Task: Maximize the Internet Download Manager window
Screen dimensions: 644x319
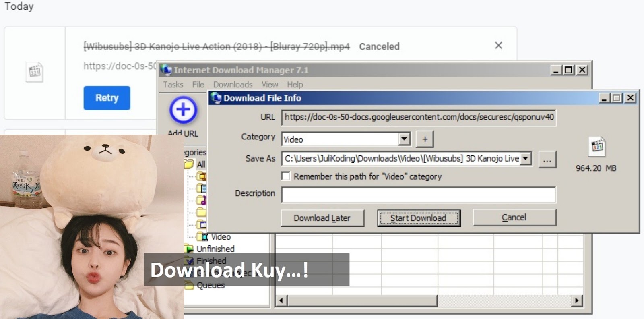Action: click(568, 70)
